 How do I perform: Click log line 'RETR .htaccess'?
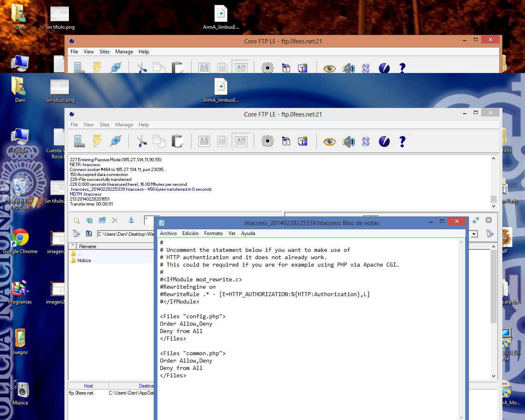tap(85, 164)
